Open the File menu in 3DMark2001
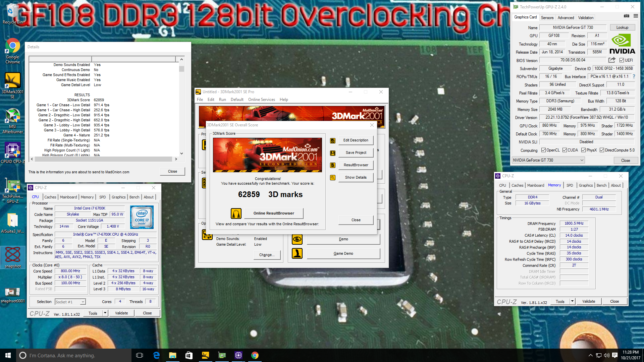Image resolution: width=644 pixels, height=362 pixels. (200, 100)
